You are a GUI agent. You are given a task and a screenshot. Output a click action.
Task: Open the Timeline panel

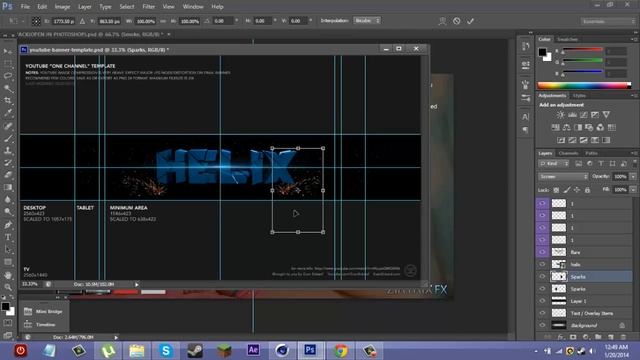[40, 324]
